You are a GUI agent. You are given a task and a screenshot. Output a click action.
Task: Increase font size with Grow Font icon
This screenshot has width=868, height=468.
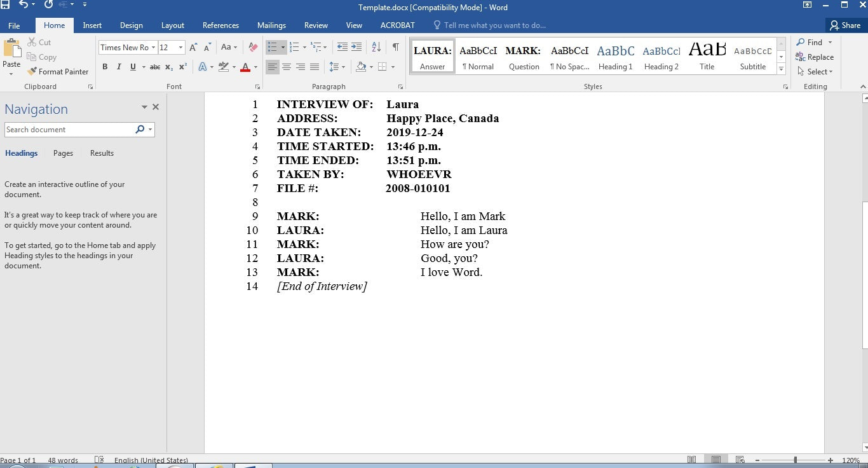coord(193,48)
